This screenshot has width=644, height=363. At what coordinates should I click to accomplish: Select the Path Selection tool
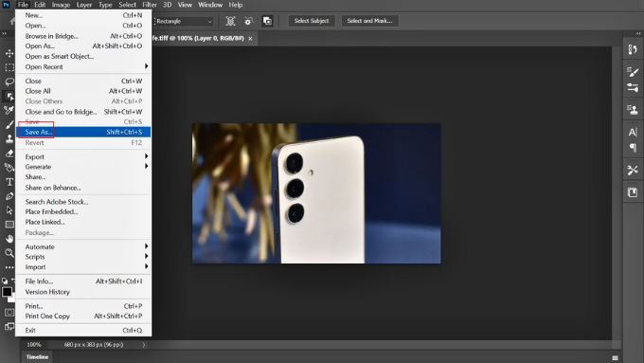tap(9, 210)
